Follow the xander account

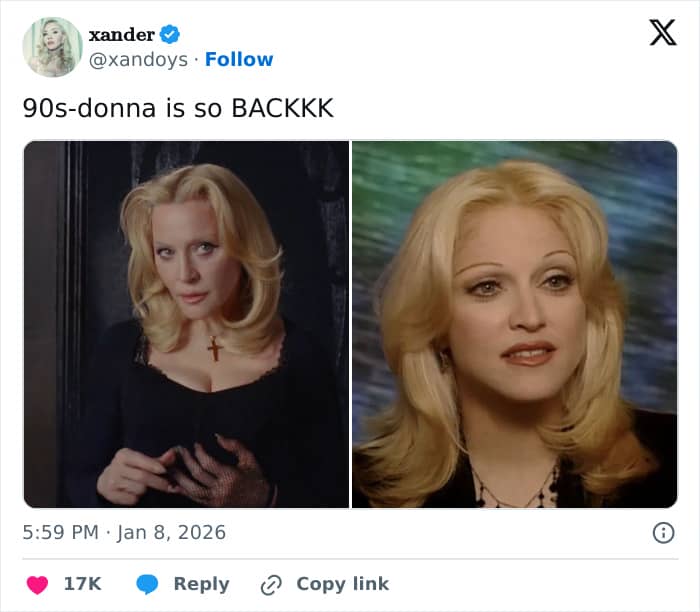[239, 60]
